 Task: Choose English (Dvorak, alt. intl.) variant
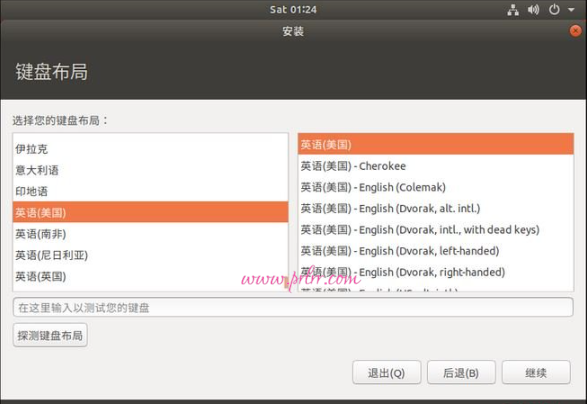coord(436,208)
